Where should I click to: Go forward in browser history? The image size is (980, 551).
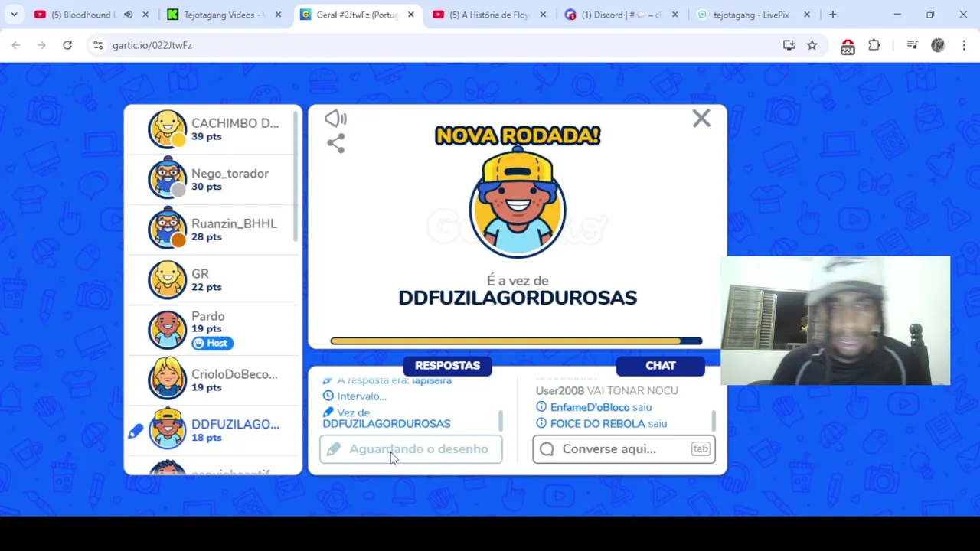pos(41,45)
